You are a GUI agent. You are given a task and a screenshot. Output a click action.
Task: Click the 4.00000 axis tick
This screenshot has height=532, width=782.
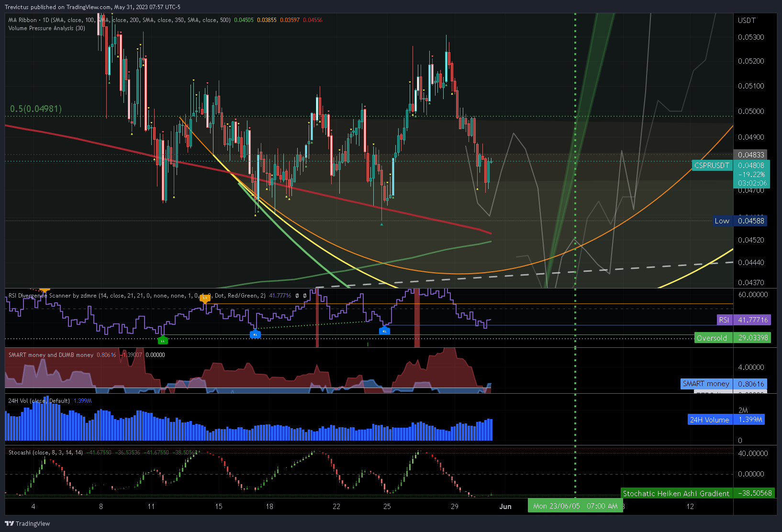(x=751, y=367)
